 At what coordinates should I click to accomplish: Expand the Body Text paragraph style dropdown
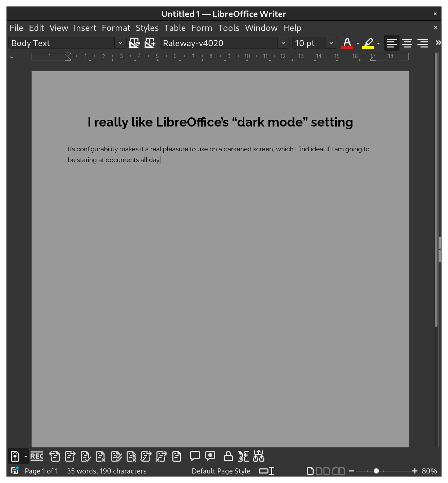[120, 43]
